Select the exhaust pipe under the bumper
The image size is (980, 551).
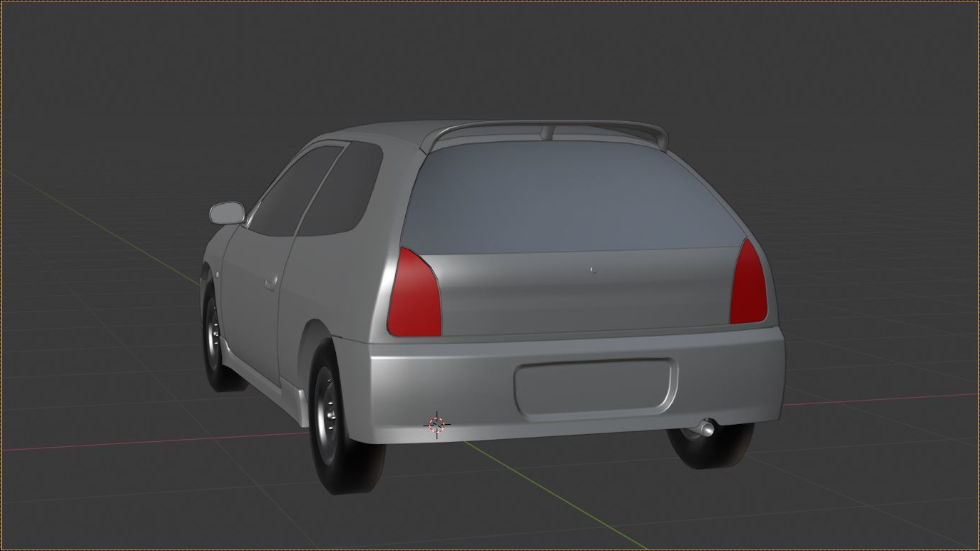pyautogui.click(x=705, y=428)
